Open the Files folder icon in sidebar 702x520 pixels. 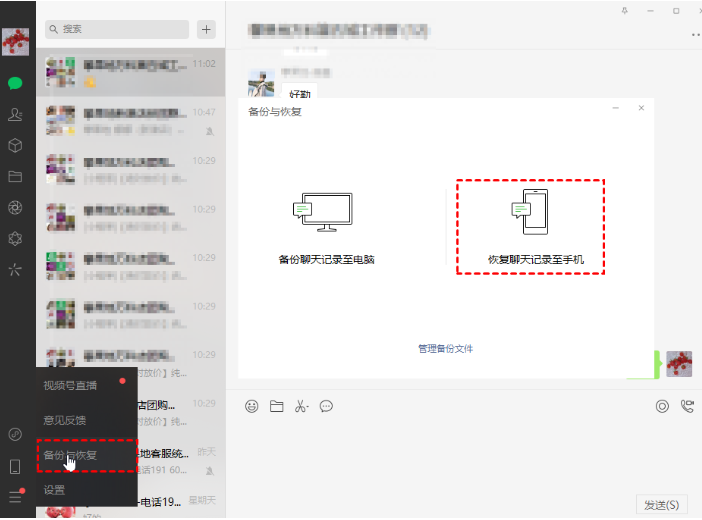click(x=15, y=177)
